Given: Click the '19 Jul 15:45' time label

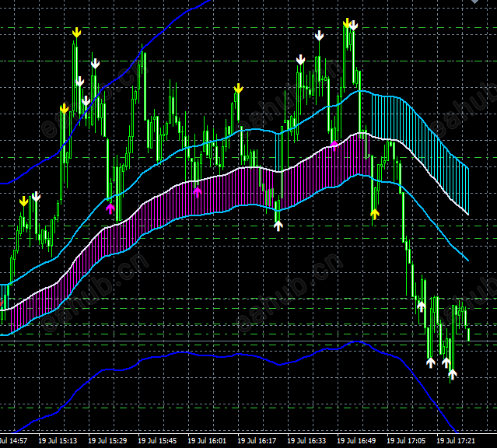Looking at the screenshot, I should (x=157, y=441).
